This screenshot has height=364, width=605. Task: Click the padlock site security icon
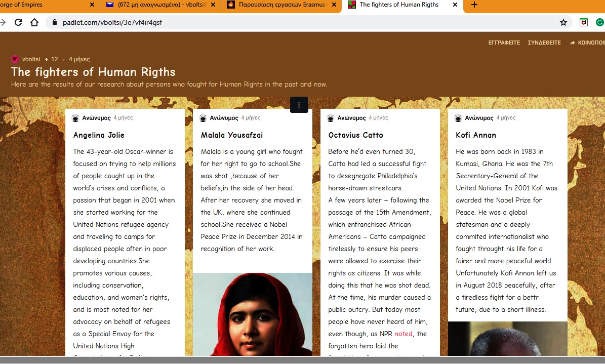tap(55, 22)
